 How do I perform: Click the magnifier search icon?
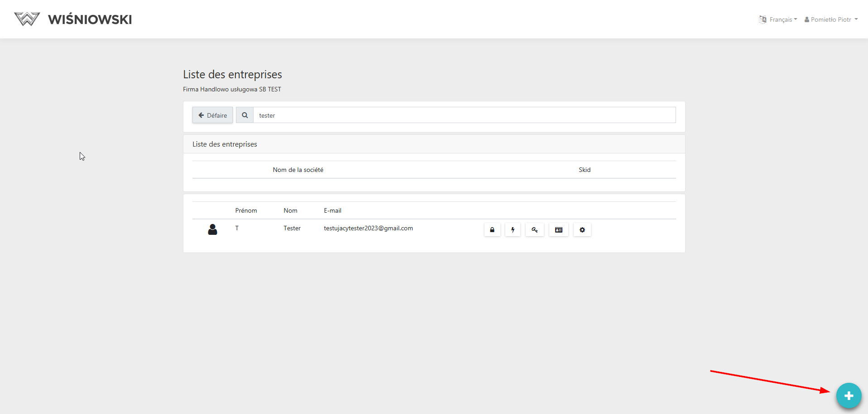[245, 115]
